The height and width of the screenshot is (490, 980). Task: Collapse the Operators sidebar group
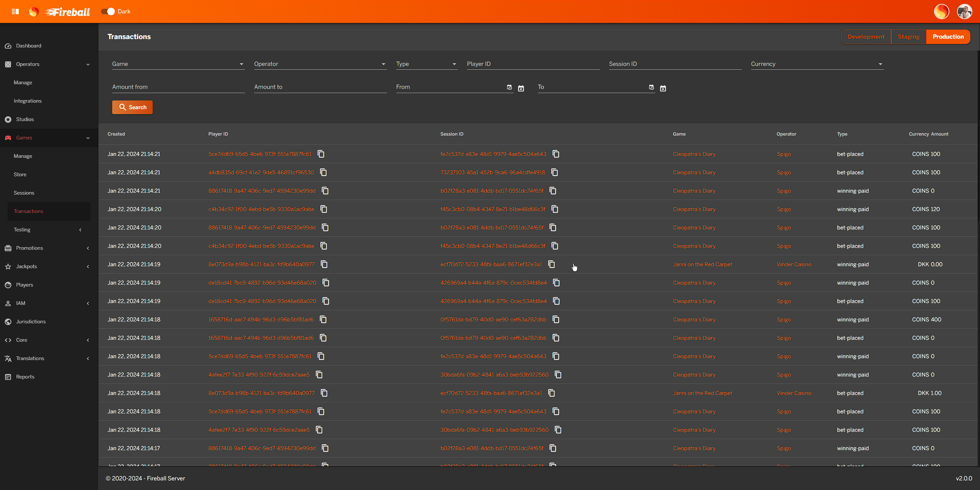(x=28, y=64)
